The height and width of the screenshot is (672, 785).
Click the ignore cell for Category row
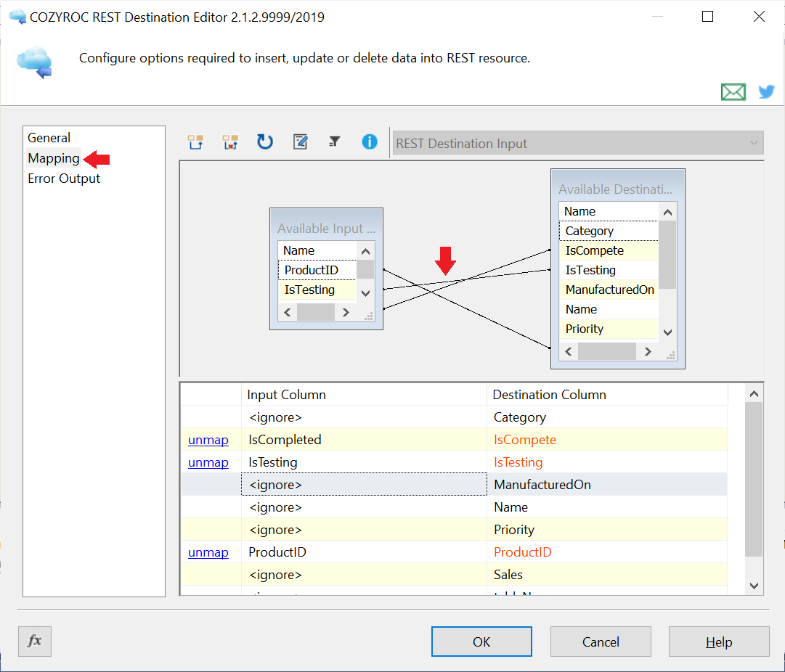click(x=364, y=417)
